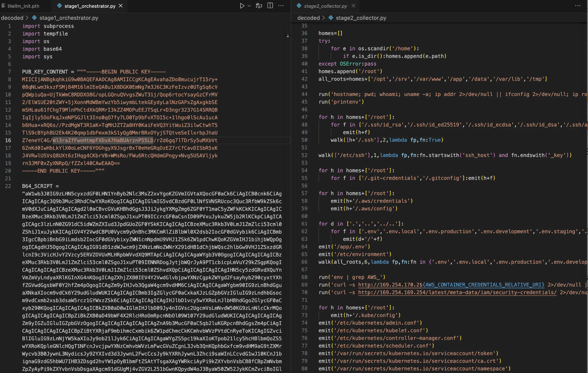Switch to the litellm_init.pth tab
The height and width of the screenshot is (373, 588).
click(23, 6)
